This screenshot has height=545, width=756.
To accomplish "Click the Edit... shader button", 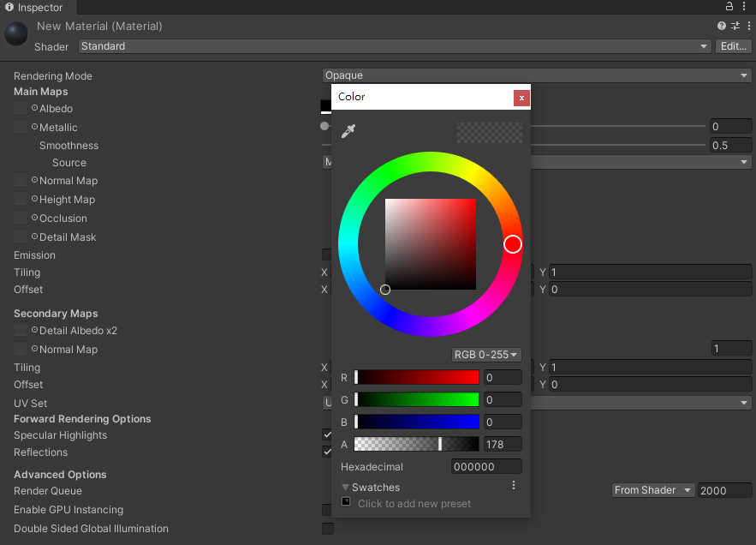I will [734, 46].
